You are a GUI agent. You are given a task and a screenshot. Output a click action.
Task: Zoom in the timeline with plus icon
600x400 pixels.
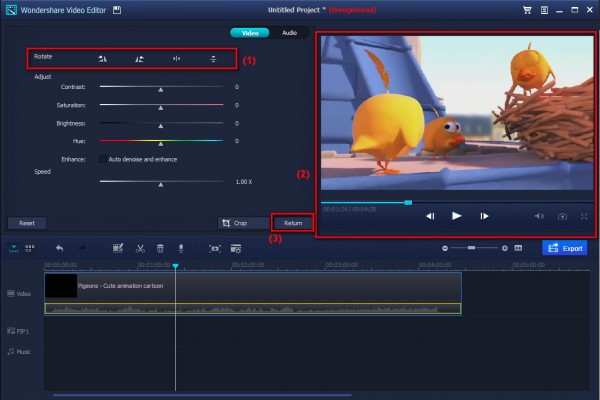505,248
